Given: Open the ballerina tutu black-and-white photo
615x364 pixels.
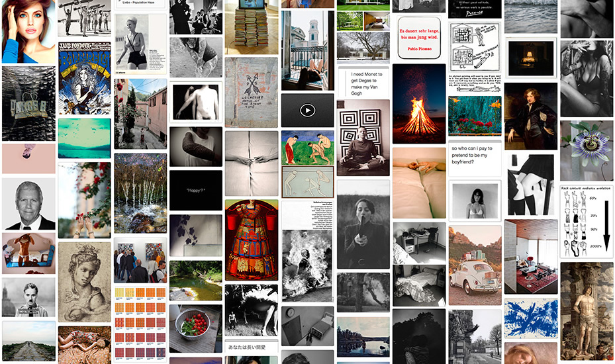Looking at the screenshot, I should point(252,310).
